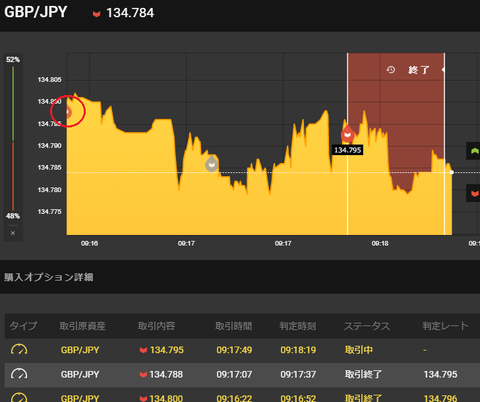The image size is (480, 402).
Task: Click the white current price dot on chart
Action: tap(452, 172)
